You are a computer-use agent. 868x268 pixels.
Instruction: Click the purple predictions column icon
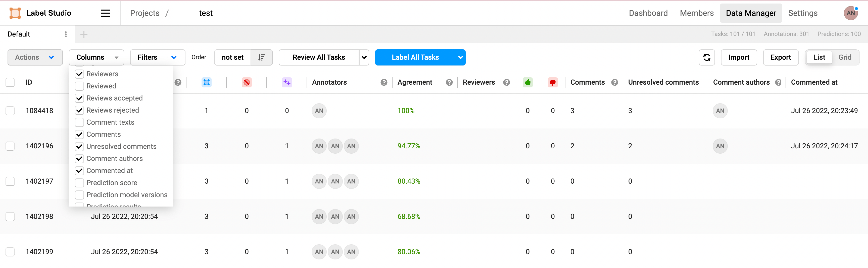(287, 82)
